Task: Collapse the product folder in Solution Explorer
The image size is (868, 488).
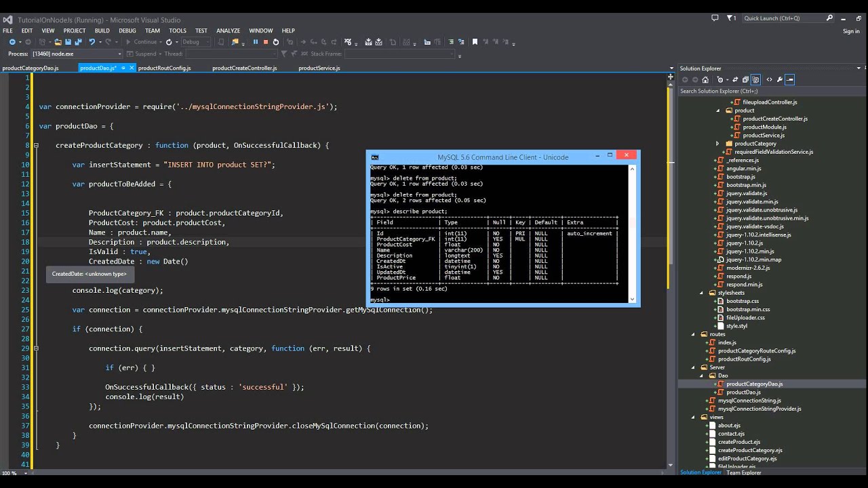Action: [718, 110]
